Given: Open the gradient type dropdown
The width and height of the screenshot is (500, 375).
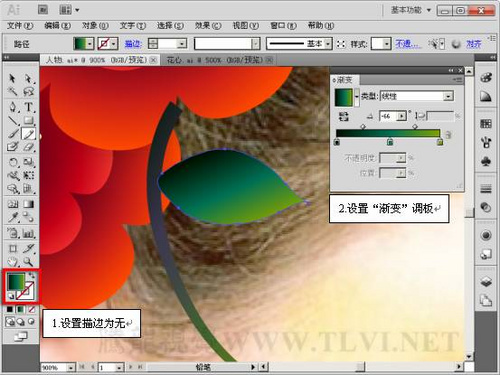Looking at the screenshot, I should (448, 96).
